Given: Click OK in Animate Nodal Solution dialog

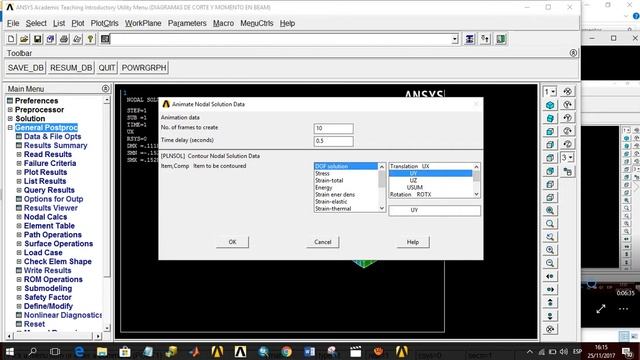Looking at the screenshot, I should [x=232, y=242].
